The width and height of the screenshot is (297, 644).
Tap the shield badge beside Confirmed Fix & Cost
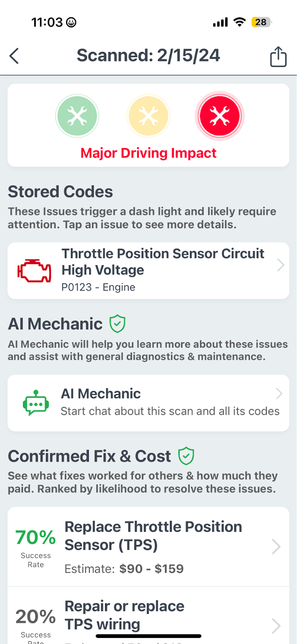pyautogui.click(x=186, y=456)
